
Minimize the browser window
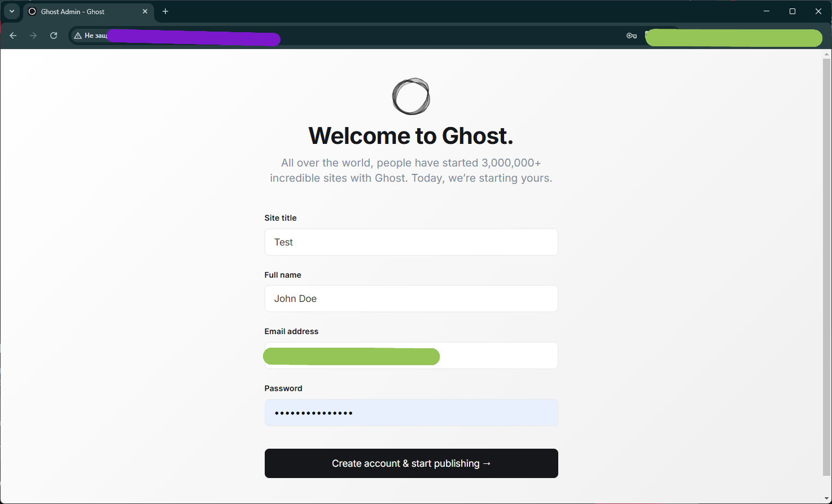(x=767, y=11)
